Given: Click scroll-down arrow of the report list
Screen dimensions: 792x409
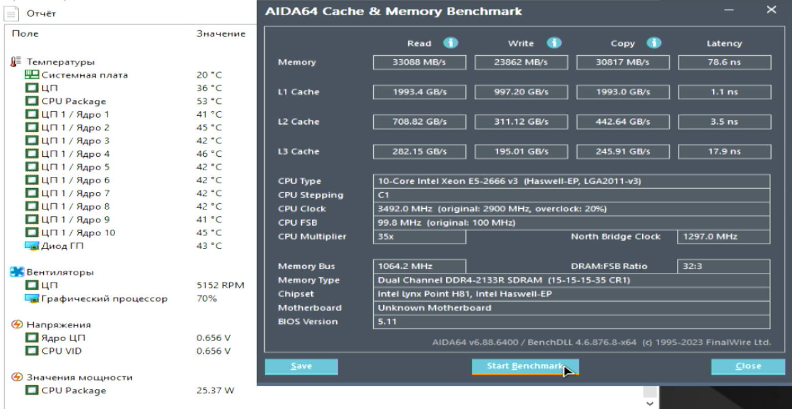Looking at the screenshot, I should (x=650, y=403).
